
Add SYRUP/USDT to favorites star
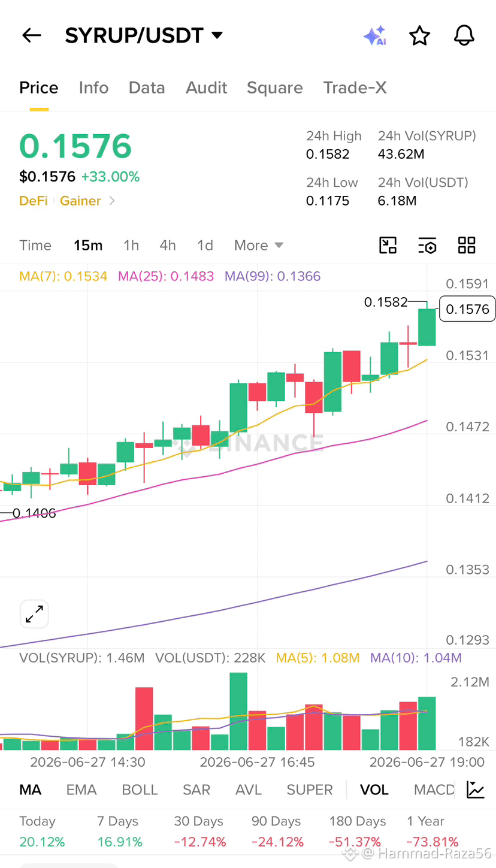click(419, 36)
